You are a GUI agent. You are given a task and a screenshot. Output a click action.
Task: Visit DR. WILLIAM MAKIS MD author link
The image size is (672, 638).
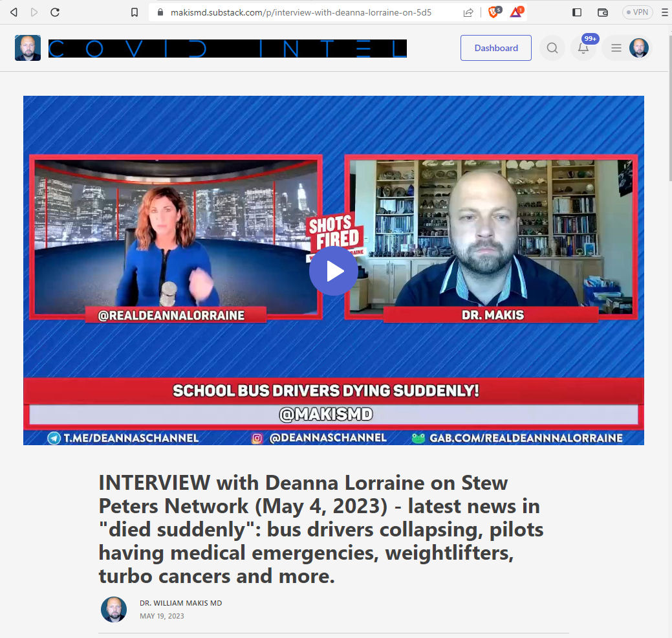[x=181, y=603]
